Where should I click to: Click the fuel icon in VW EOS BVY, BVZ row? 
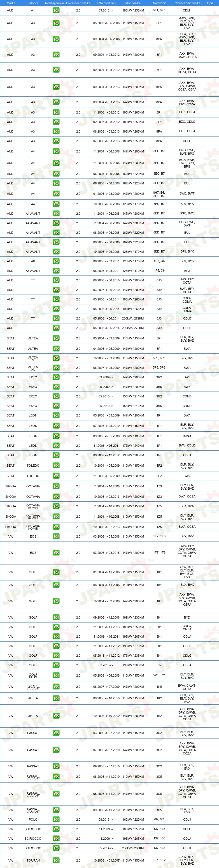(56, 536)
